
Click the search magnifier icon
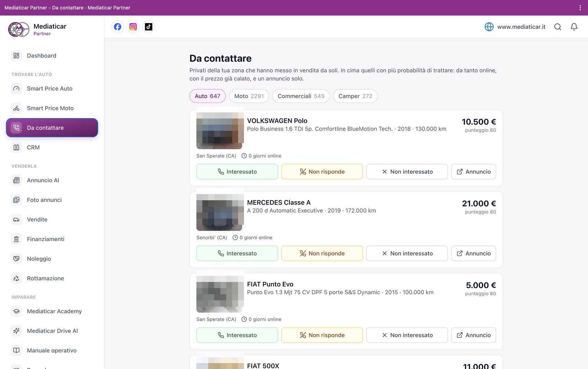click(x=557, y=27)
